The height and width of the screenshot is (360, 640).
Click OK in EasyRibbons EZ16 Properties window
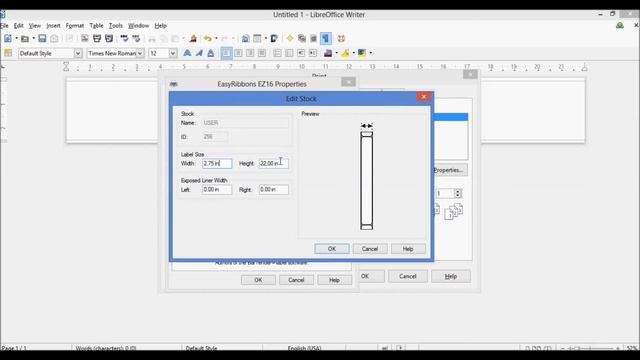258,280
